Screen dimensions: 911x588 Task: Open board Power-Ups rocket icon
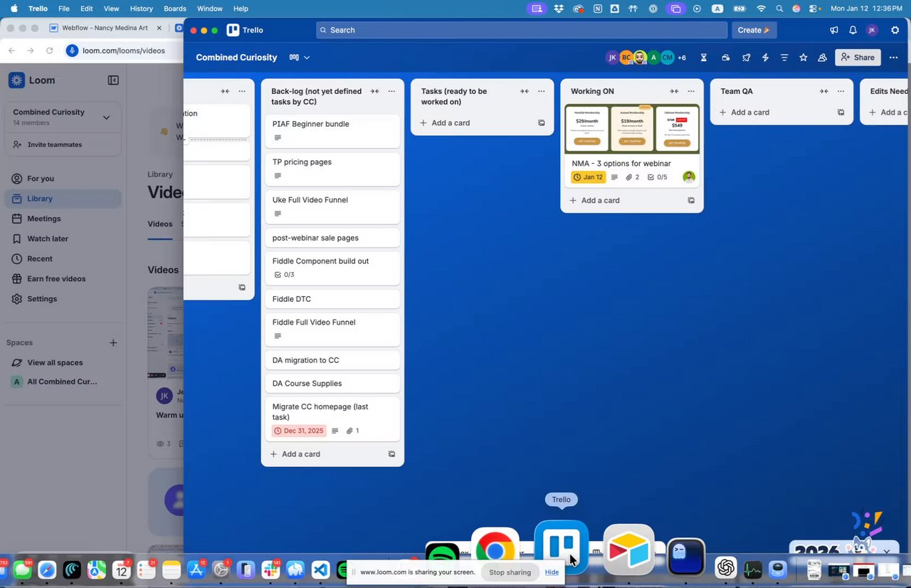(x=746, y=58)
